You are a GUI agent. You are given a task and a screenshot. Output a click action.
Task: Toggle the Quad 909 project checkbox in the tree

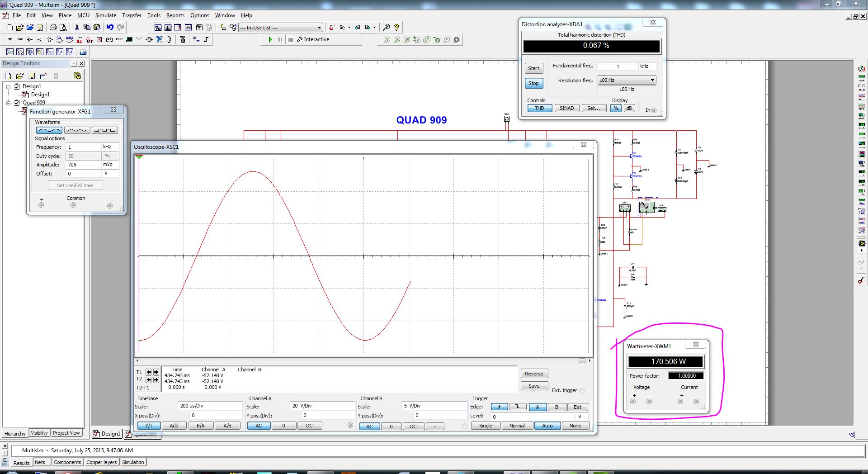pyautogui.click(x=17, y=103)
